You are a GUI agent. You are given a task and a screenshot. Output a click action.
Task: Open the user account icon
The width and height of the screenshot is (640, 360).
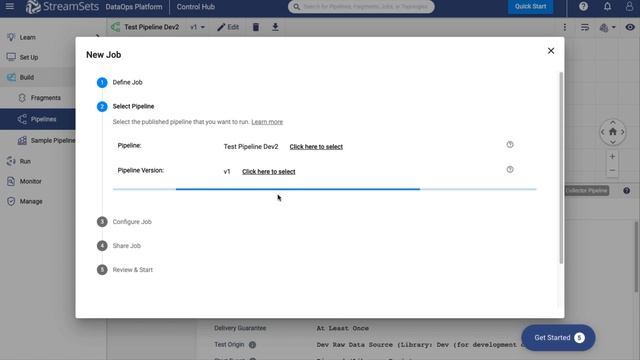pyautogui.click(x=629, y=7)
